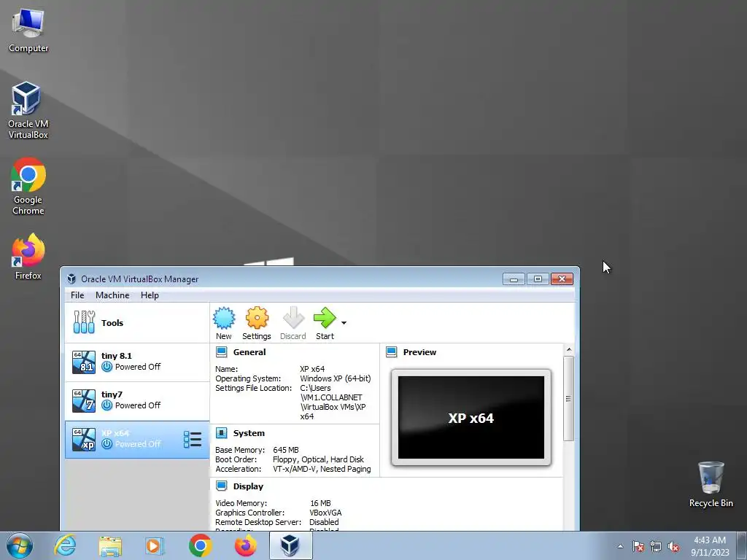Click the network tray icon

[x=656, y=546]
